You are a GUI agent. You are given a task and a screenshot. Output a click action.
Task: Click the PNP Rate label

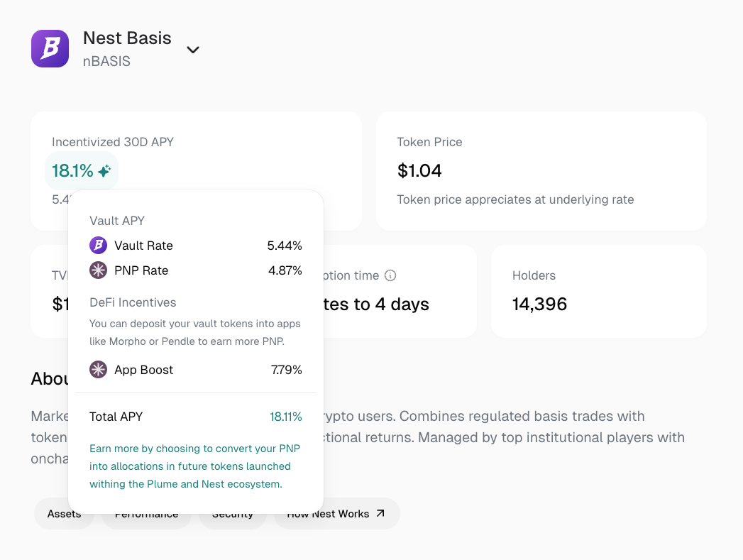[141, 270]
